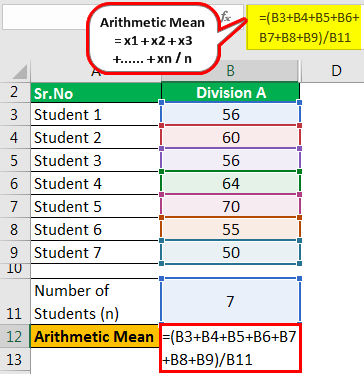Click Student 7 score 50

[231, 252]
